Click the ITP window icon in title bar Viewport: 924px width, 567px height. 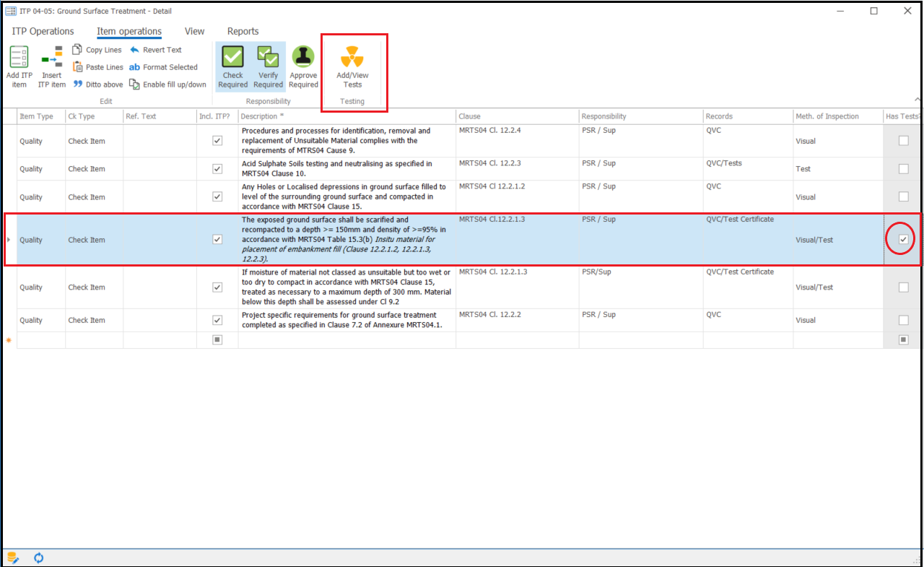coord(11,11)
